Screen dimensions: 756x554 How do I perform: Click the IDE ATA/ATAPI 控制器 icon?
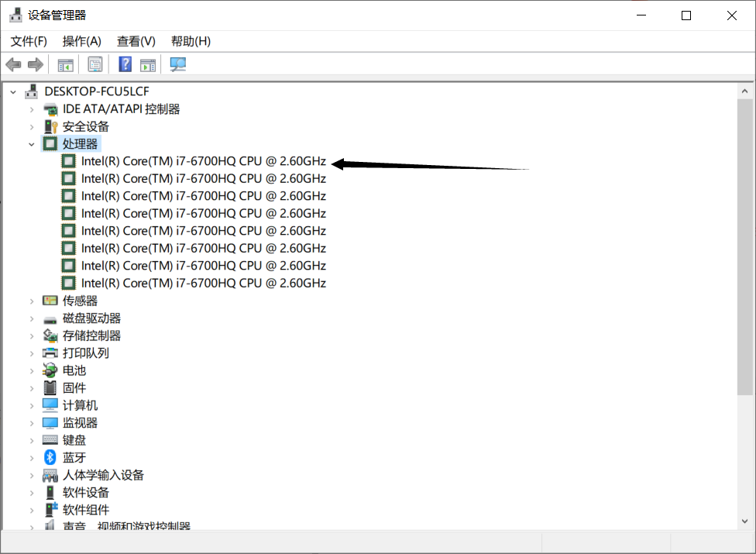point(50,109)
